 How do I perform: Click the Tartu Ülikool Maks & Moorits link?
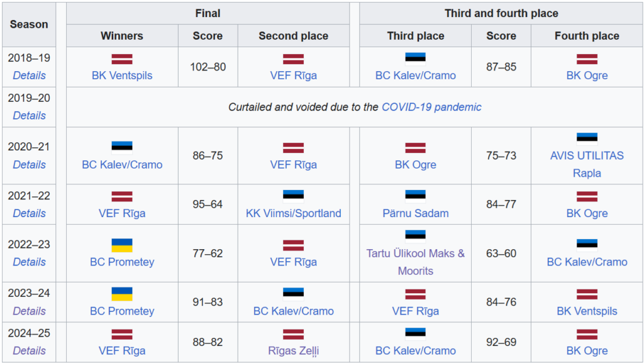pyautogui.click(x=415, y=262)
